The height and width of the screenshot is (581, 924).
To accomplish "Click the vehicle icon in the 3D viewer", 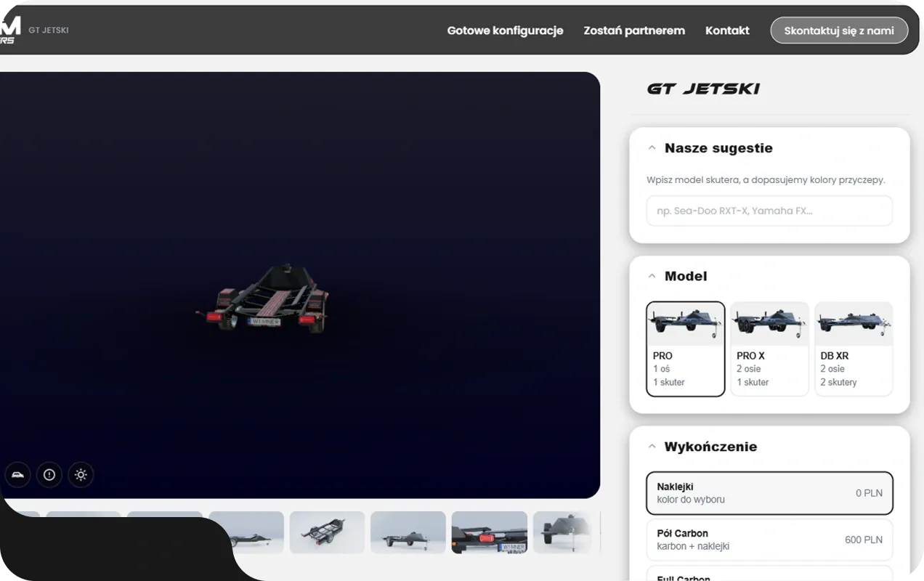I will [18, 475].
